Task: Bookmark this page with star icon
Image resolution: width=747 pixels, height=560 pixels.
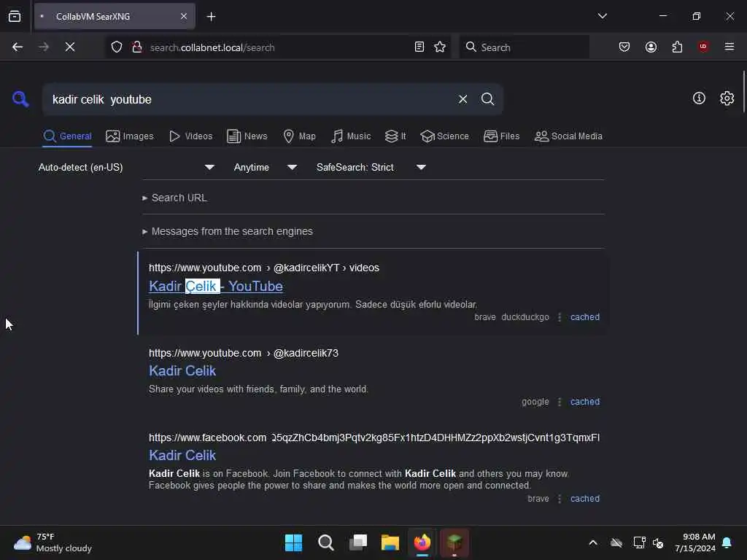Action: tap(440, 47)
